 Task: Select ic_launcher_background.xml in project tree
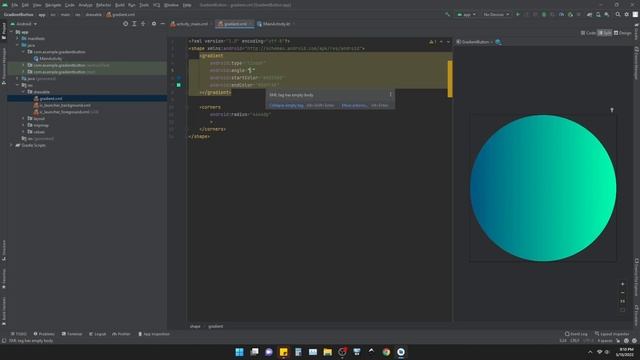click(x=62, y=105)
